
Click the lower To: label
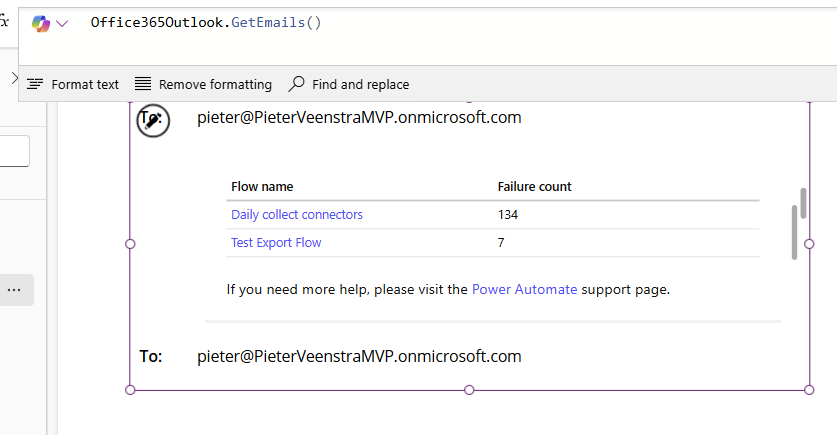(x=151, y=356)
